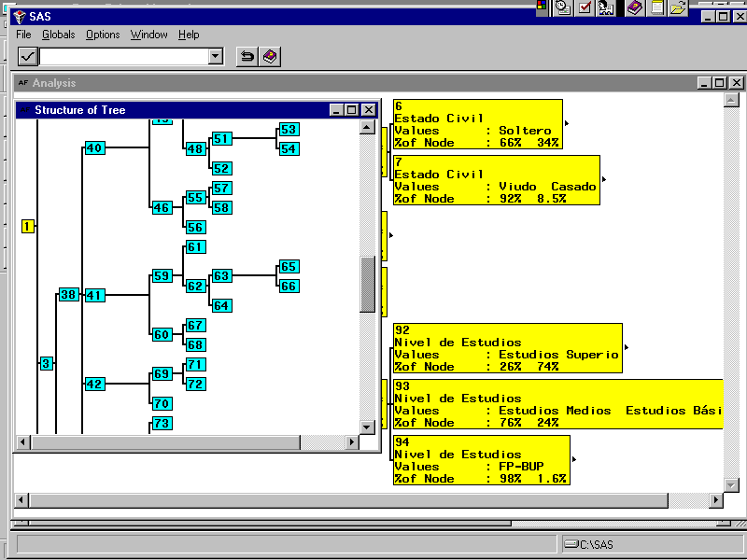Expand node 94 FP-BUP arrow

[574, 459]
